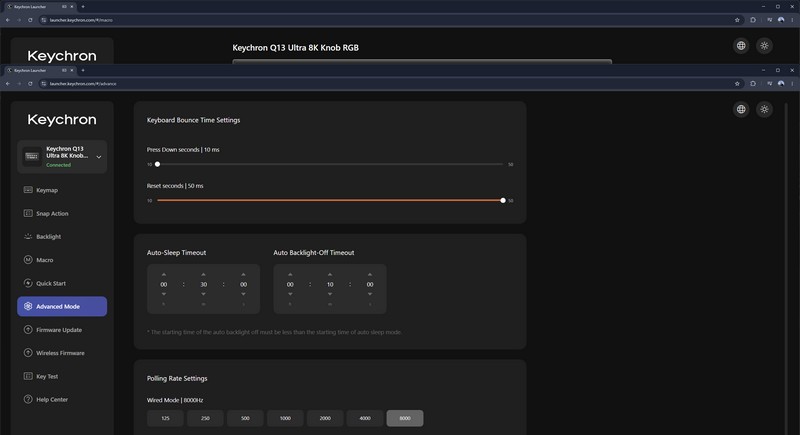This screenshot has height=435, width=800.
Task: Set wired polling rate to 2000 Hz
Action: point(325,418)
